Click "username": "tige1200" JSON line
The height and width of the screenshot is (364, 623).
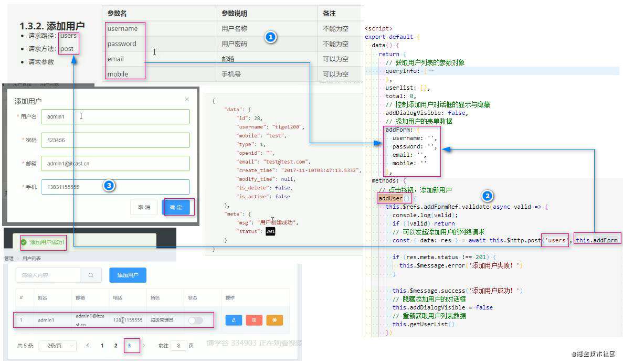pyautogui.click(x=270, y=127)
